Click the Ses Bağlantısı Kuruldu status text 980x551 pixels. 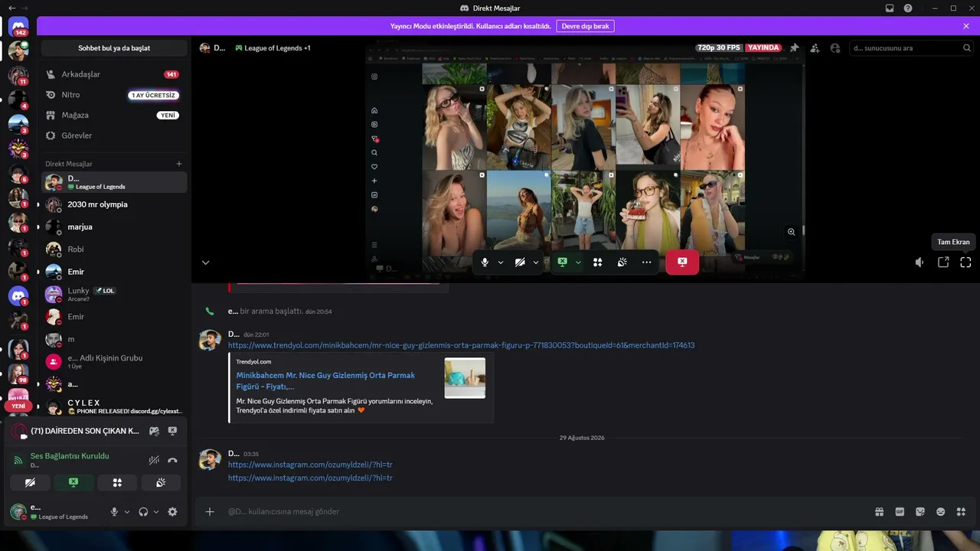pos(70,456)
